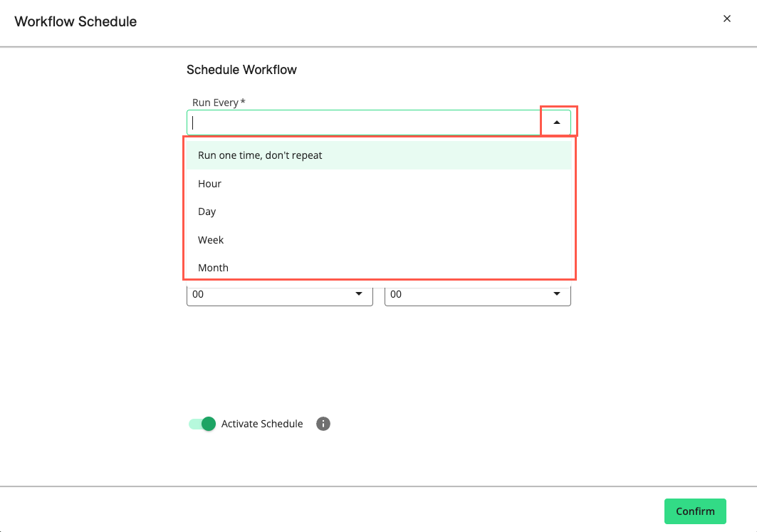This screenshot has width=757, height=532.
Task: Collapse the Run Every dropdown arrow
Action: click(558, 121)
